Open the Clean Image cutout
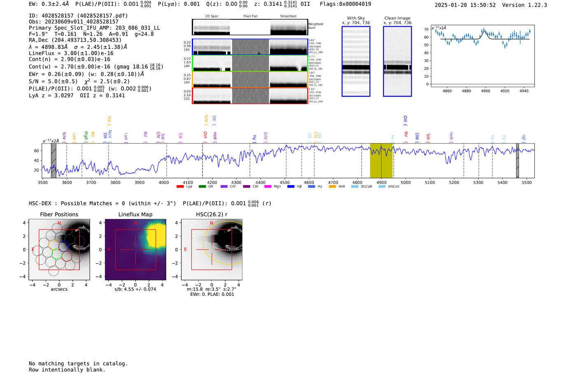This screenshot has width=576, height=392. 397,61
